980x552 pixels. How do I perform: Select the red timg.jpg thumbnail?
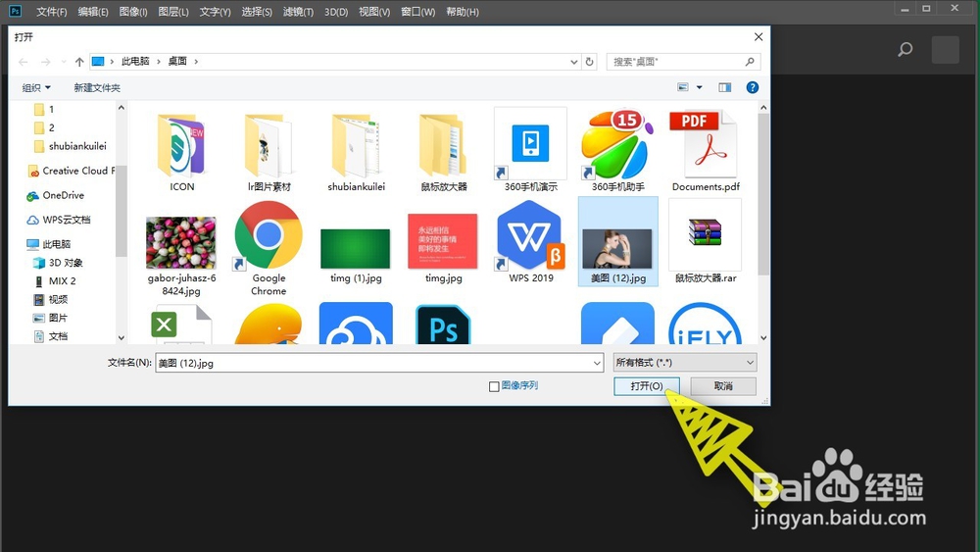pos(443,240)
